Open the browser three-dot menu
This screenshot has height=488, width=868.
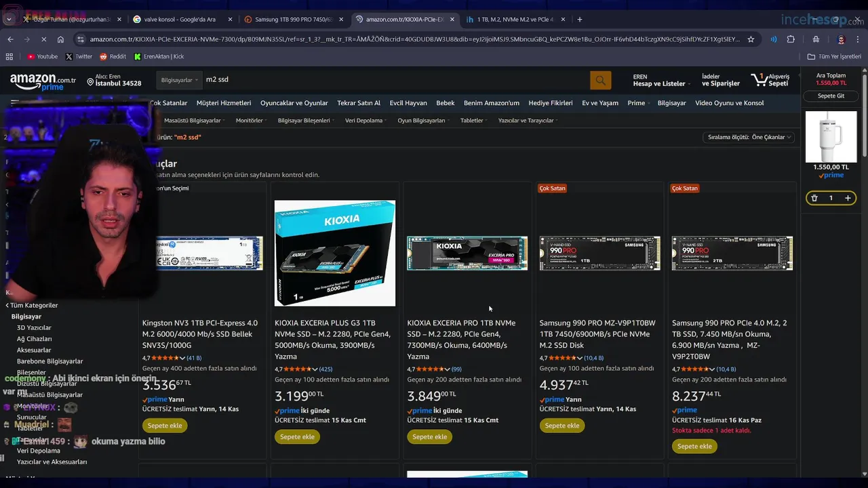pos(858,39)
